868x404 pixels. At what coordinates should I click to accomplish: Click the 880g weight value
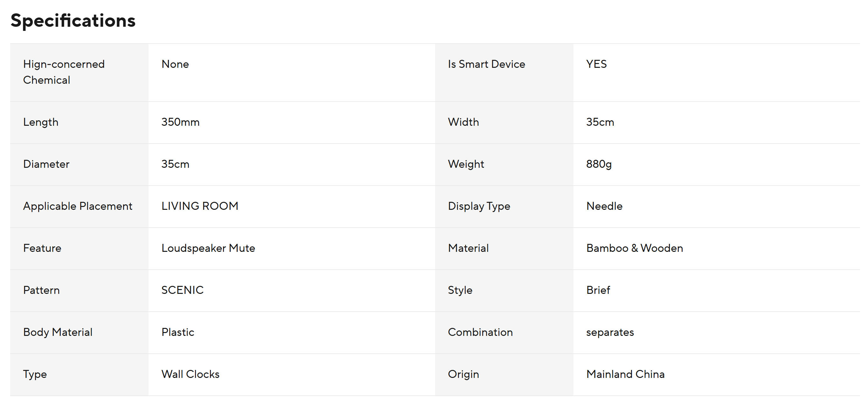[x=598, y=164]
